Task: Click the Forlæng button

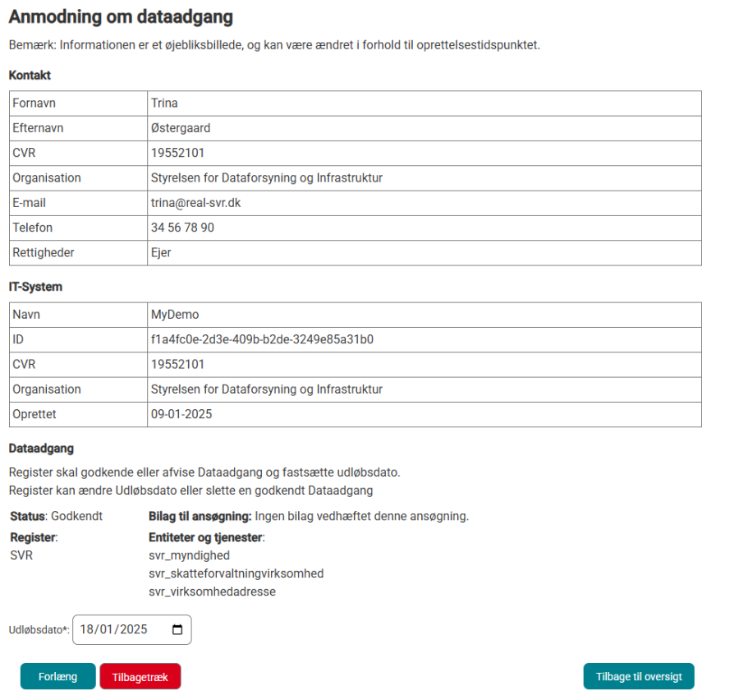Action: tap(57, 677)
